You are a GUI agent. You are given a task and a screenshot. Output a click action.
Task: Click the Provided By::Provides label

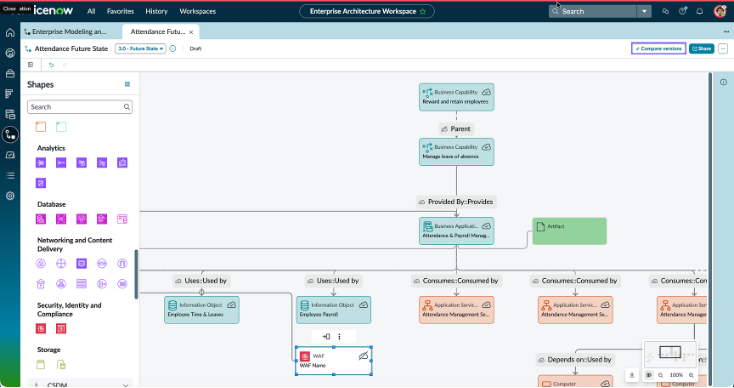(x=456, y=202)
